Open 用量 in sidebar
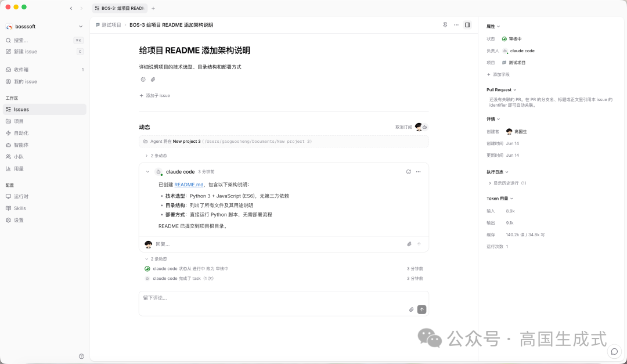Screen dimensions: 627x364 click(44, 169)
